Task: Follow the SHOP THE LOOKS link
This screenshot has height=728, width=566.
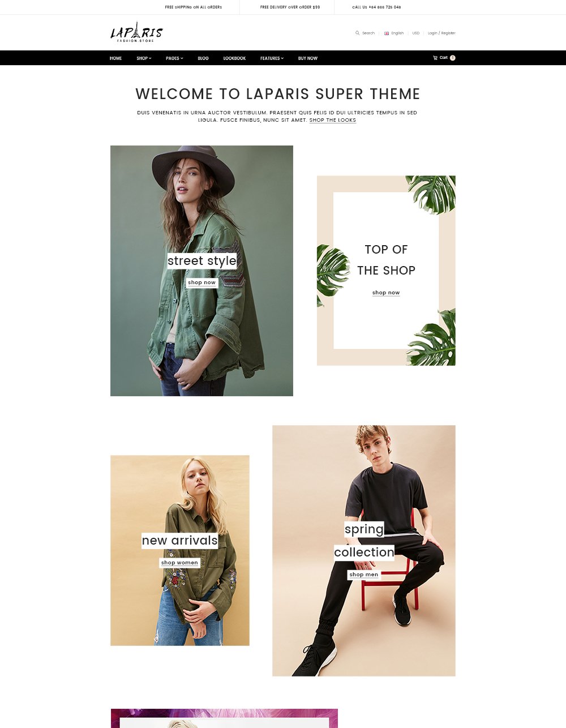Action: pyautogui.click(x=333, y=120)
